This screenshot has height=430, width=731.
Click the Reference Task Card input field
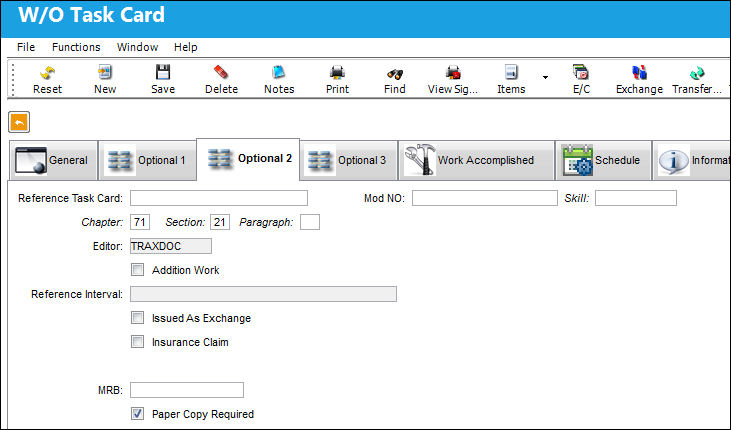tap(219, 198)
